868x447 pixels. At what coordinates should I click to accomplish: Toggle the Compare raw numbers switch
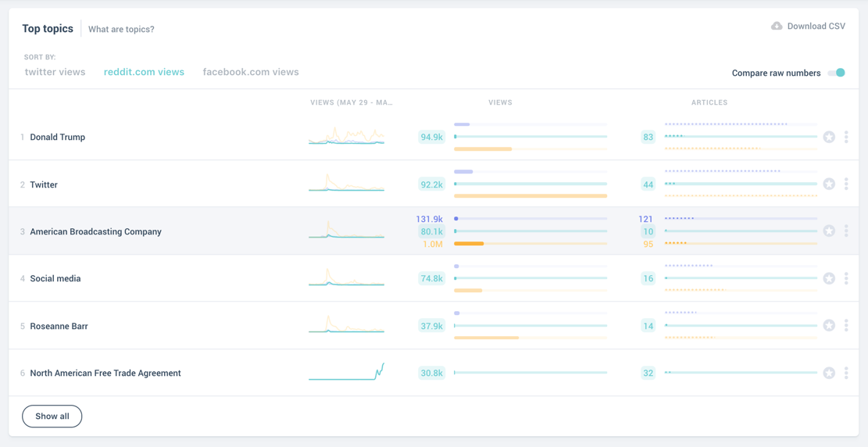click(x=837, y=73)
